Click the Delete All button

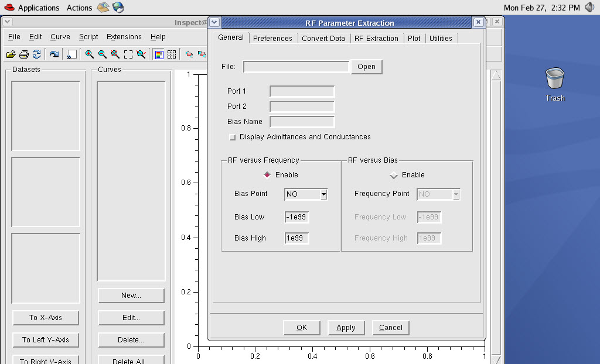(x=131, y=360)
